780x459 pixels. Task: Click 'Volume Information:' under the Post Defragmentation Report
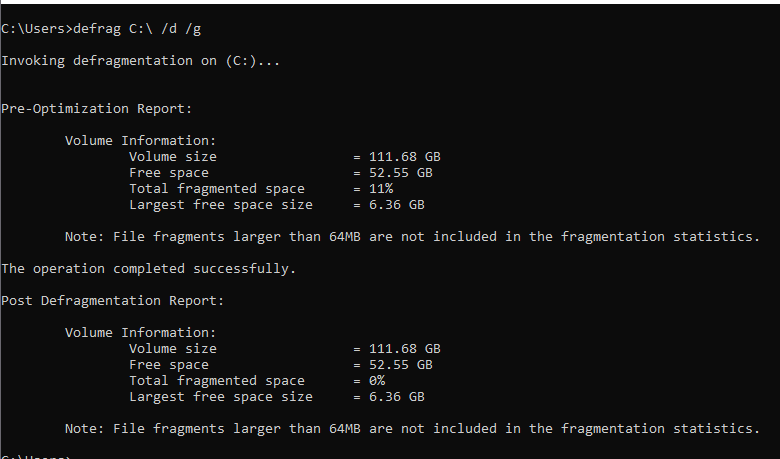140,333
